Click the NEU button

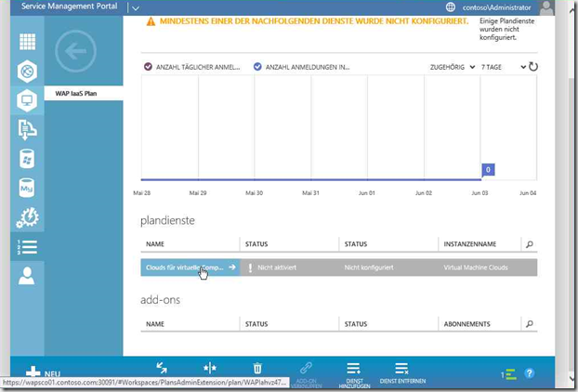tap(44, 372)
